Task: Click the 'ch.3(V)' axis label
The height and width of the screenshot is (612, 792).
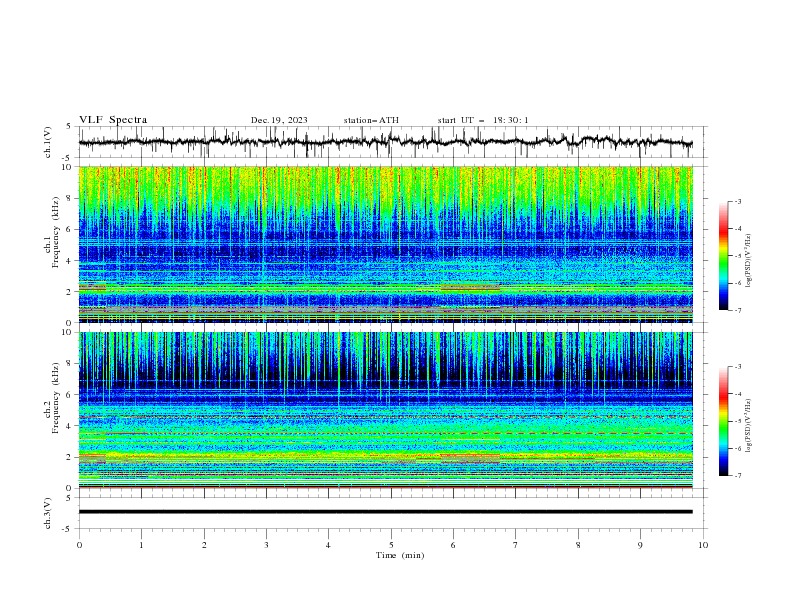Action: 48,513
